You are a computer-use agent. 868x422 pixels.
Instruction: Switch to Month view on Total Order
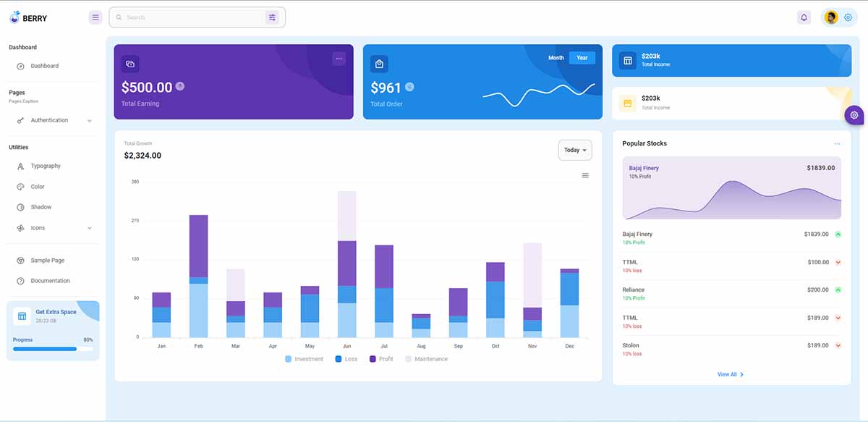tap(556, 58)
